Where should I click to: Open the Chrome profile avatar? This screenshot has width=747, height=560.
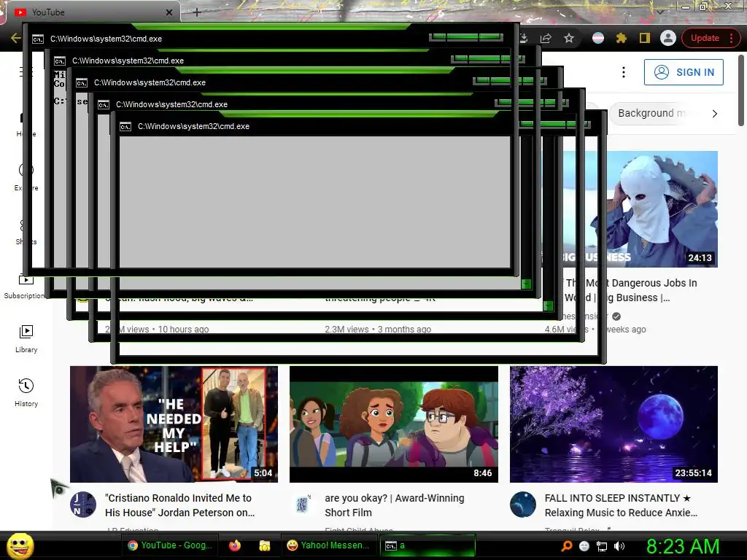(x=668, y=38)
